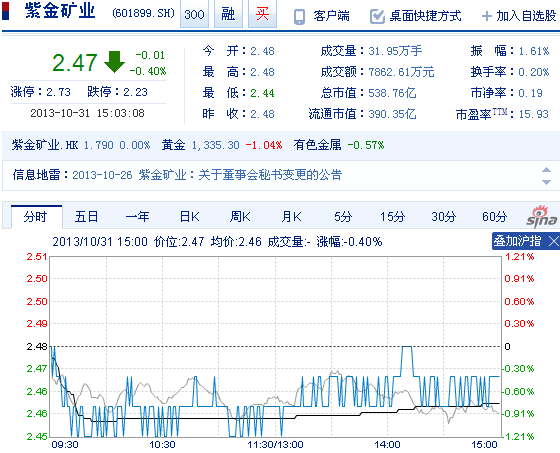Click the 振幅 value 1.61%

click(x=534, y=51)
